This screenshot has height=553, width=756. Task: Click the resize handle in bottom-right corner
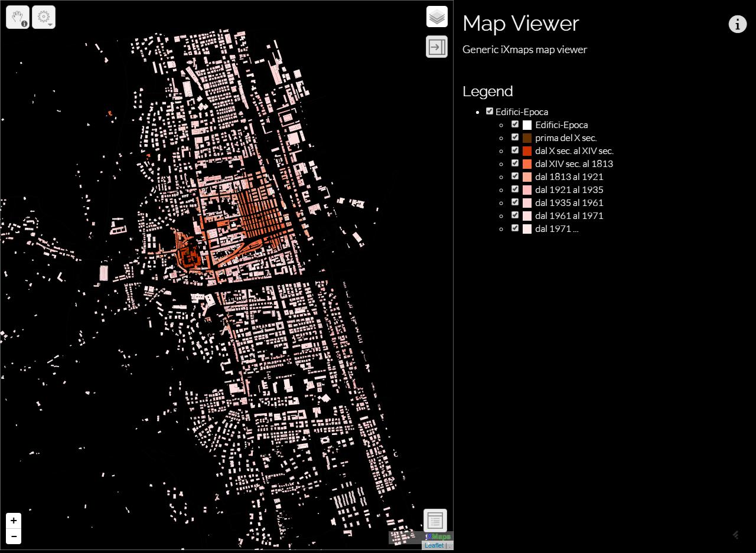click(736, 535)
